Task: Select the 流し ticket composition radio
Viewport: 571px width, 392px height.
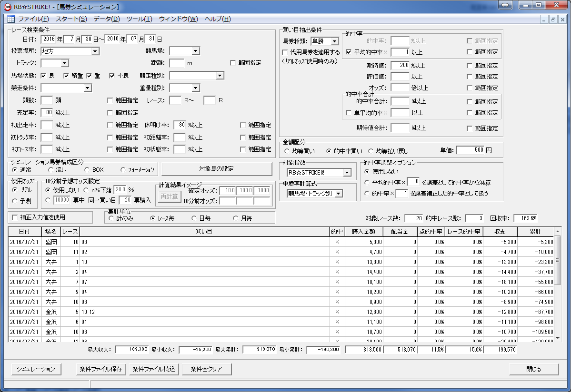Action: [x=50, y=170]
